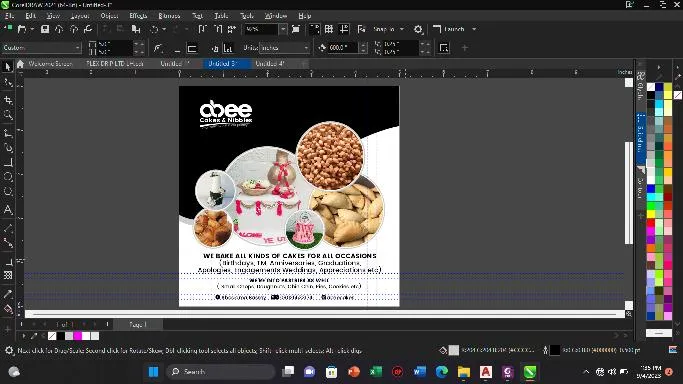Select the Text tool
The height and width of the screenshot is (384, 683).
[x=7, y=209]
